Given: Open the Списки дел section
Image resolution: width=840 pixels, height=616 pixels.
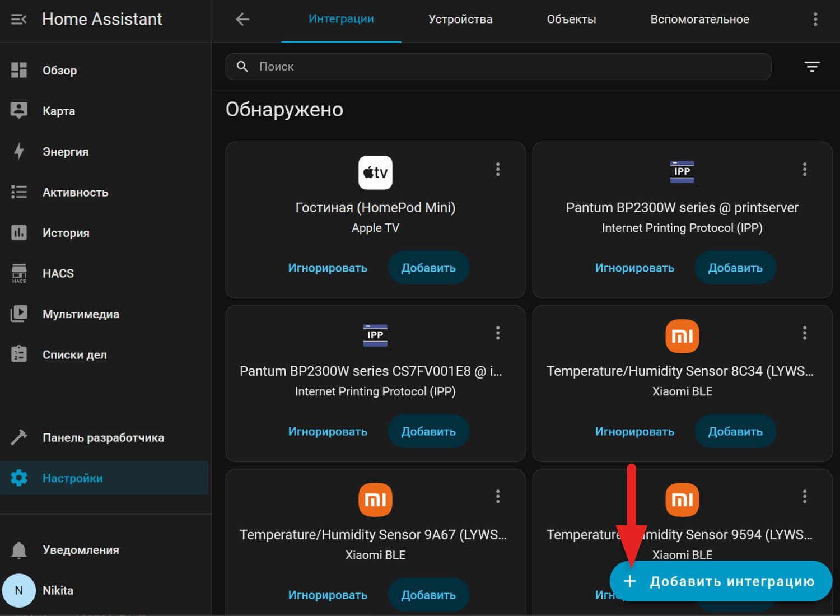Looking at the screenshot, I should pos(74,354).
